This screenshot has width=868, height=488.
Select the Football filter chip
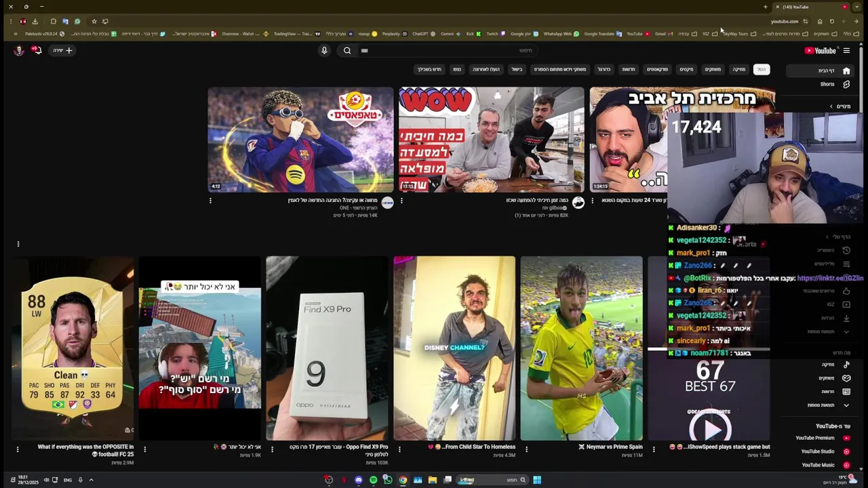coord(604,69)
